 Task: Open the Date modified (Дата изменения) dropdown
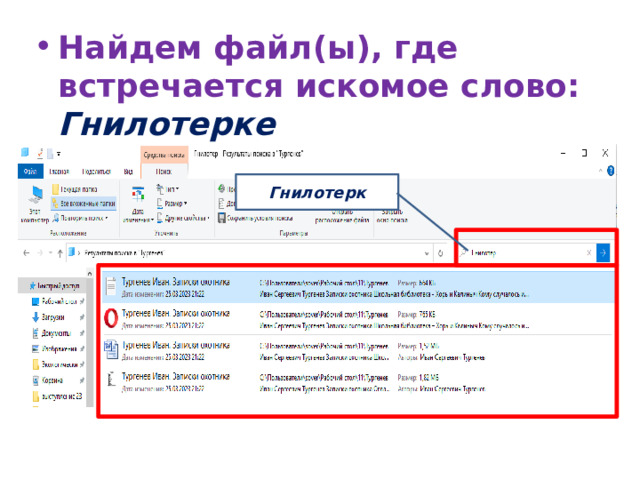[138, 204]
